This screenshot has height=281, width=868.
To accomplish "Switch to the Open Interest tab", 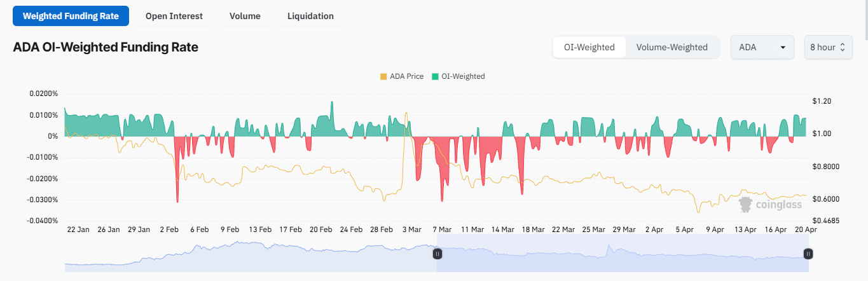I will pyautogui.click(x=174, y=16).
